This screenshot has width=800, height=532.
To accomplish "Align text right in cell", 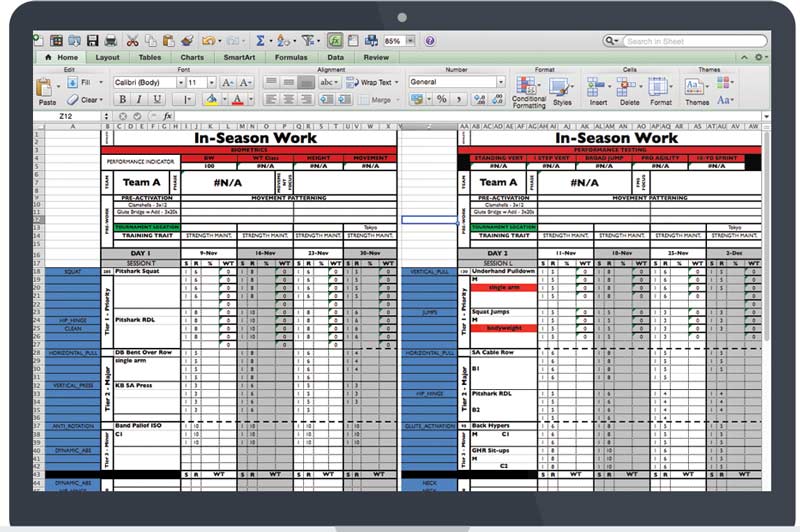I will [306, 99].
